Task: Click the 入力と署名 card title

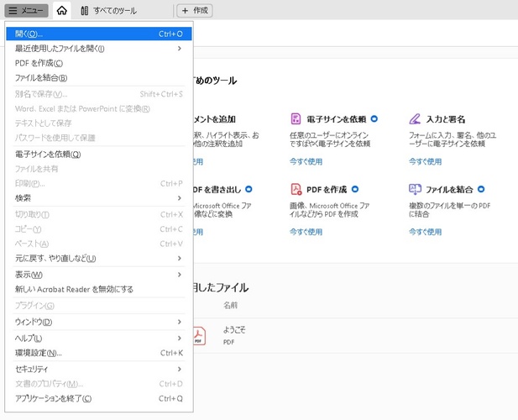Action: coord(446,119)
